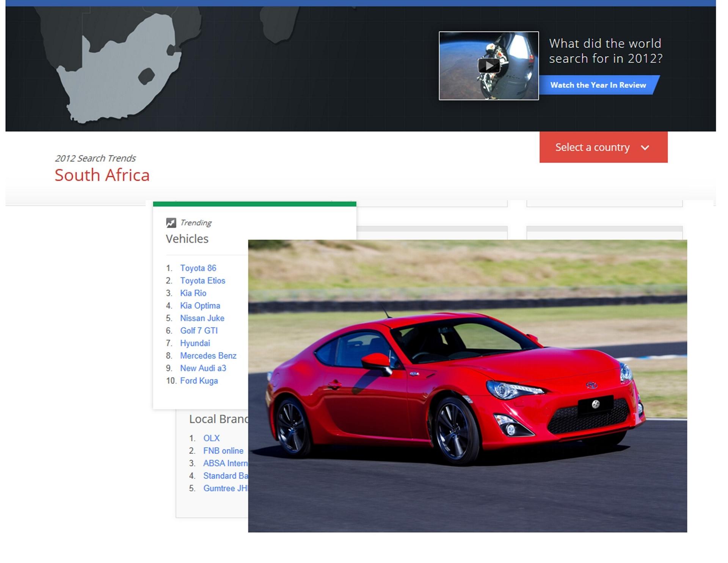The height and width of the screenshot is (563, 728).
Task: Open the Toyota 86 trending link
Action: 198,268
